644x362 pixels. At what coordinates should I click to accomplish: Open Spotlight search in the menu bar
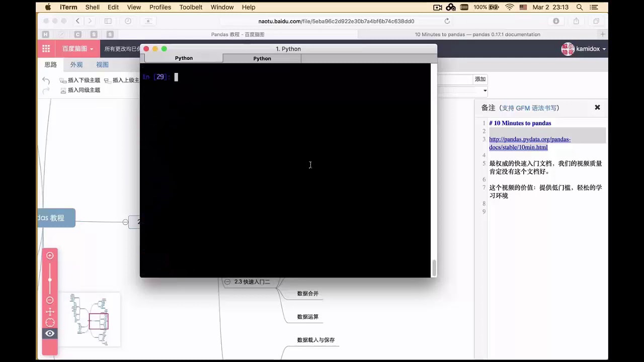click(x=580, y=7)
